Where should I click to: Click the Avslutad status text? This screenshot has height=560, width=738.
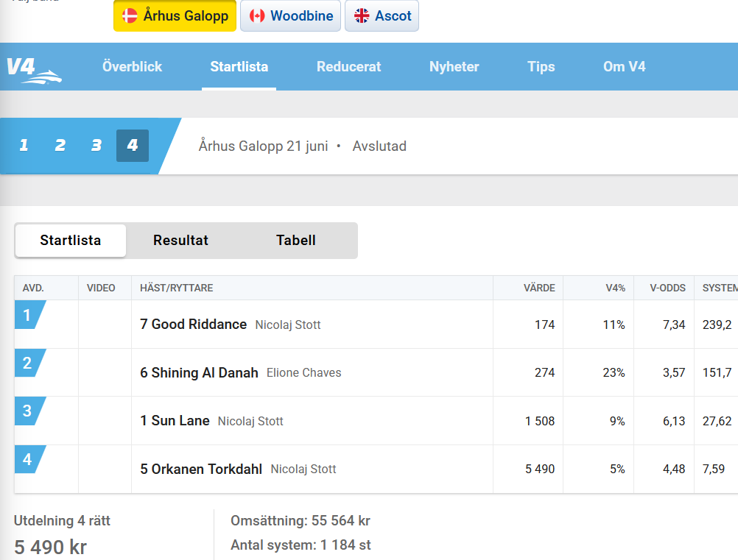pyautogui.click(x=379, y=146)
